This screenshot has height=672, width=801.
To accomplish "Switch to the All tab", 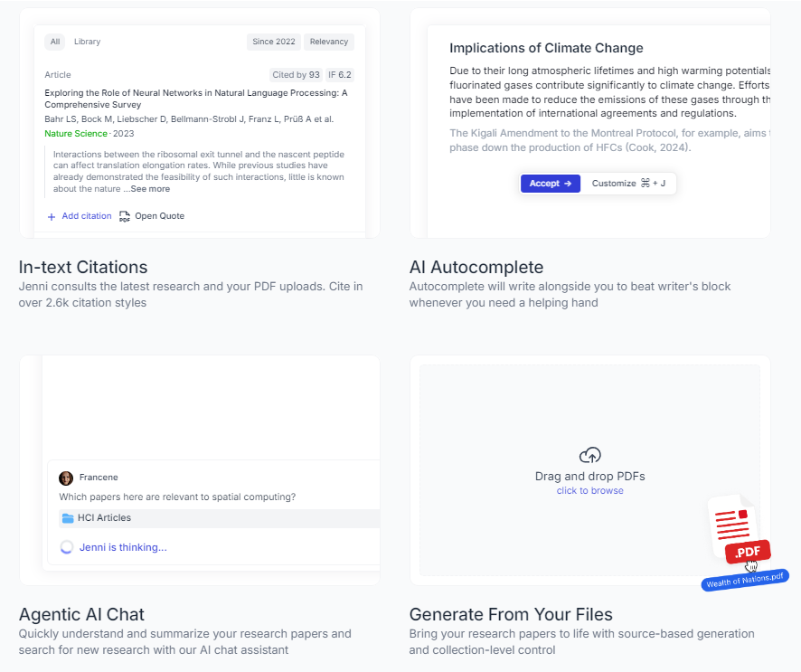I will 55,42.
